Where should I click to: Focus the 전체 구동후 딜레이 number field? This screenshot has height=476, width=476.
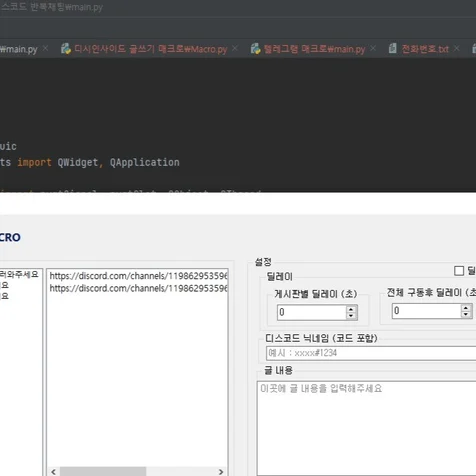(x=427, y=311)
